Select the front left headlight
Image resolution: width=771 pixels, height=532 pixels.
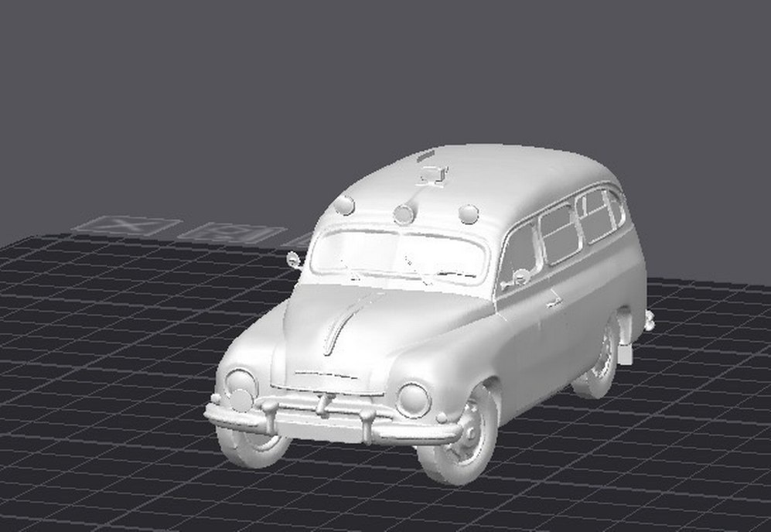pos(242,383)
